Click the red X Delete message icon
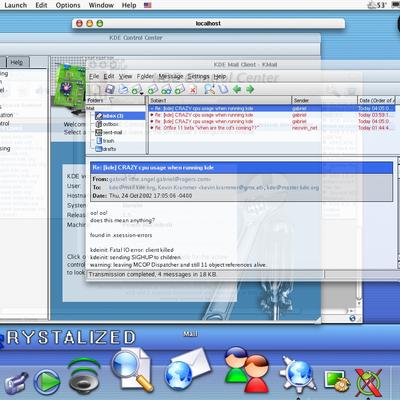The height and width of the screenshot is (400, 400). click(193, 89)
